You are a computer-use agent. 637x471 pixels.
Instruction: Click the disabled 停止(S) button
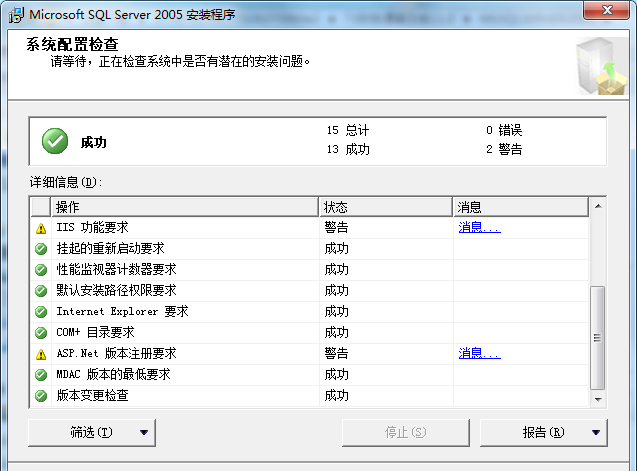coord(405,432)
